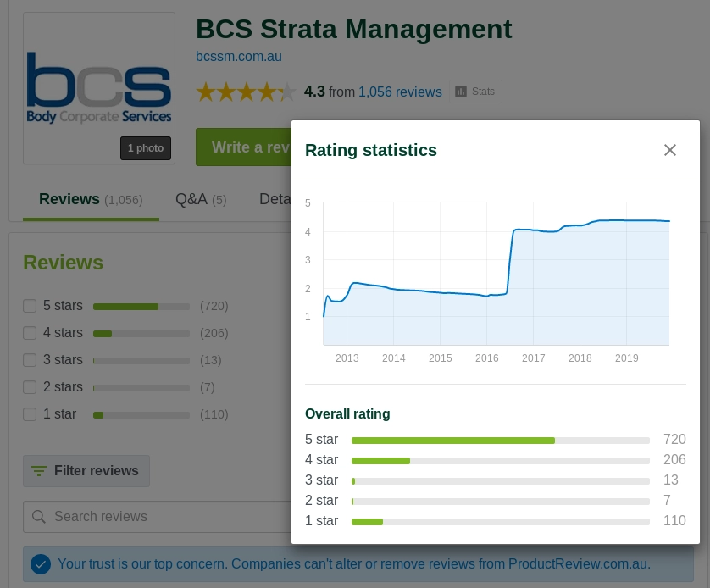Image resolution: width=710 pixels, height=588 pixels.
Task: Click the gold star rating icons
Action: pyautogui.click(x=246, y=92)
